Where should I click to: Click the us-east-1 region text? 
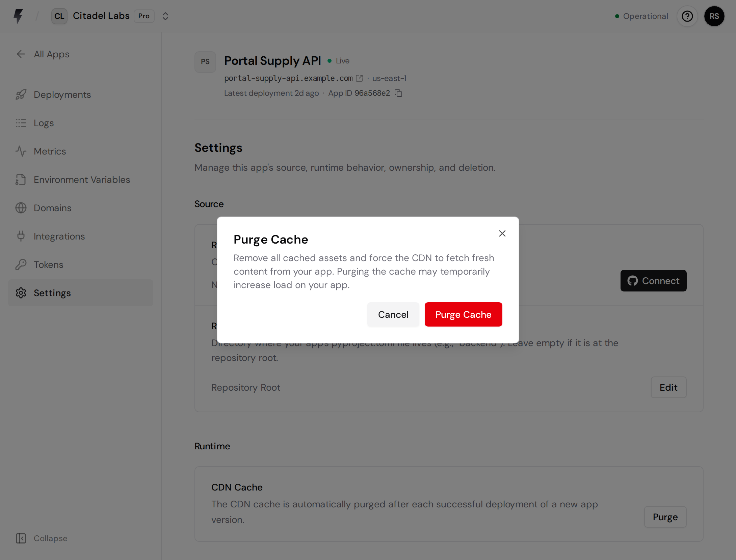(x=389, y=78)
